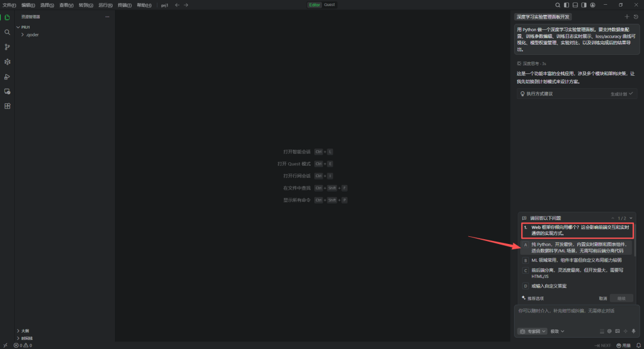Open the Search view in the activity bar

coord(7,32)
